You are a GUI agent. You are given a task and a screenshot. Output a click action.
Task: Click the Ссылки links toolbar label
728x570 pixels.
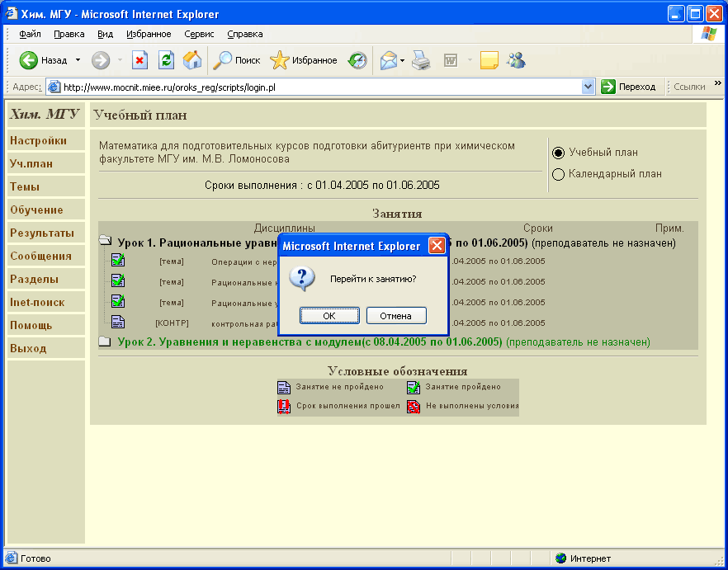(x=689, y=87)
